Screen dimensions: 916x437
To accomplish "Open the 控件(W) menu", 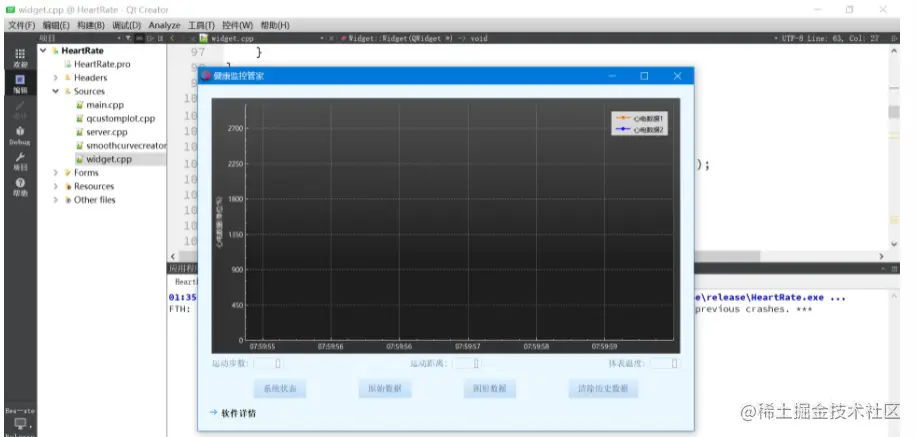I will [x=237, y=25].
